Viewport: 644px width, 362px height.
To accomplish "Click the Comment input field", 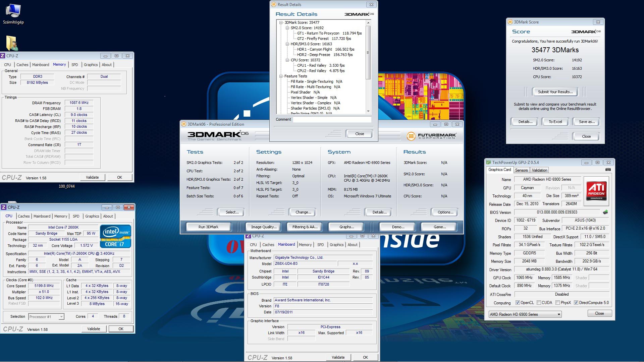I will [x=332, y=120].
